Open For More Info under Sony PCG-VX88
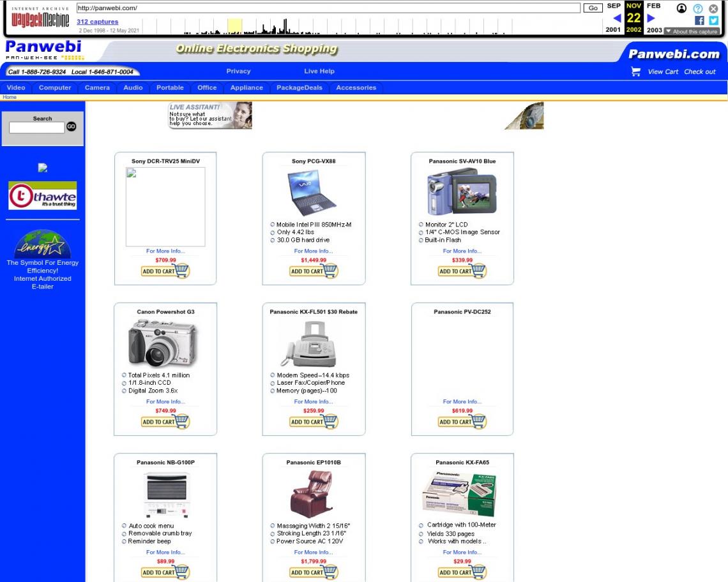 [314, 251]
